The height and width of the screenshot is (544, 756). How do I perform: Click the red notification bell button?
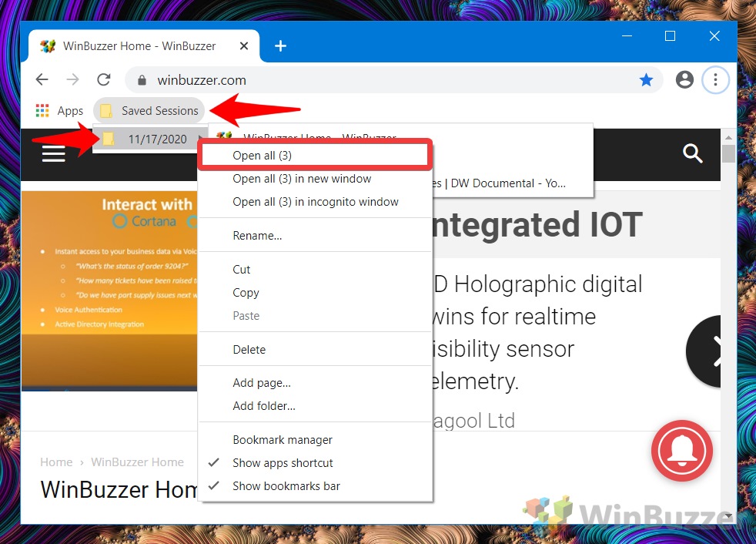pyautogui.click(x=682, y=451)
